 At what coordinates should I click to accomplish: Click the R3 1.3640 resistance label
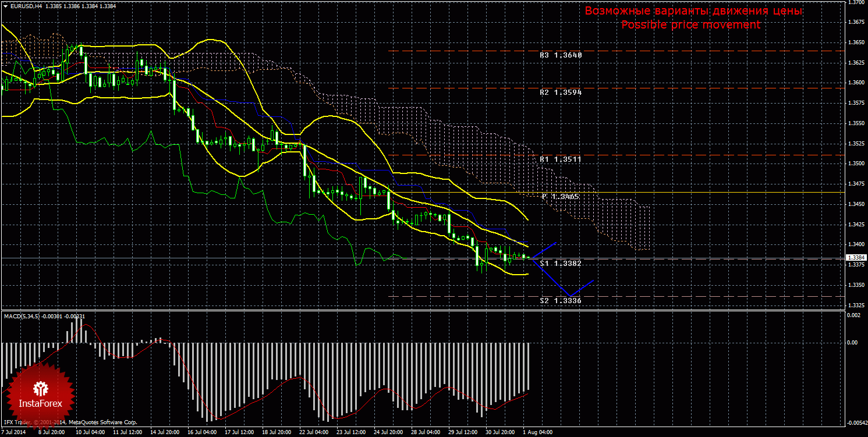point(561,55)
